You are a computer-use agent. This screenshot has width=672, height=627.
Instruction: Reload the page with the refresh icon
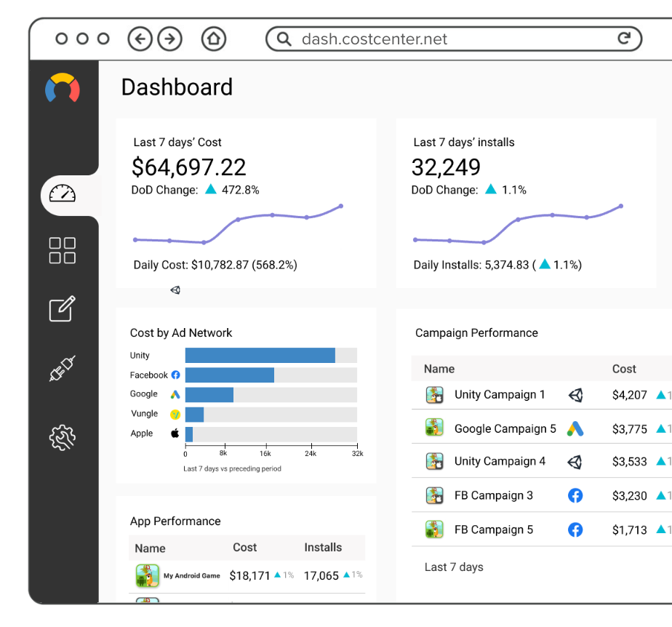pos(624,39)
